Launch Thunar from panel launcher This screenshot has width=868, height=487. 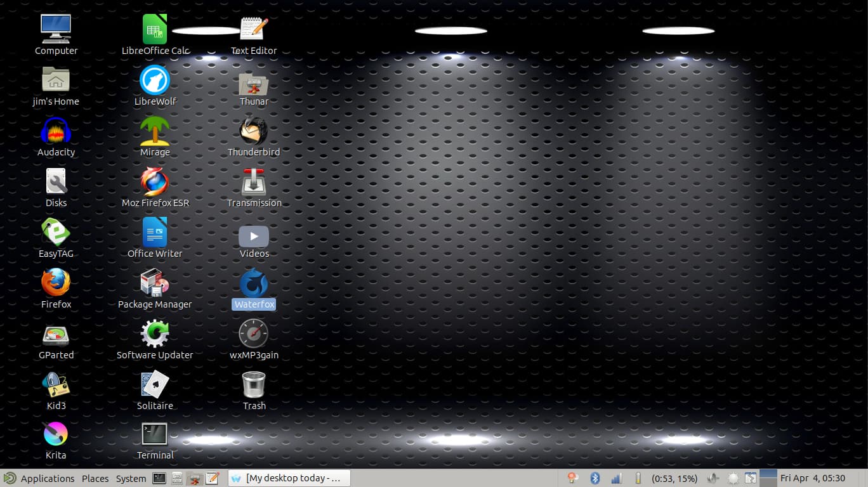(195, 478)
